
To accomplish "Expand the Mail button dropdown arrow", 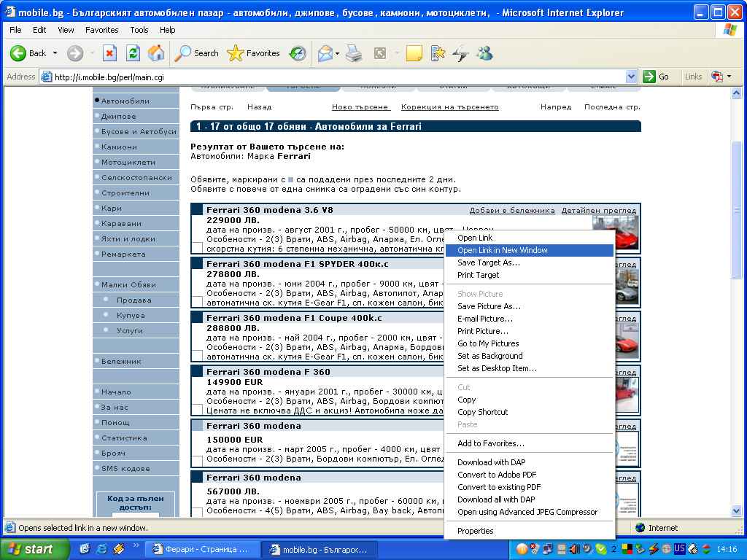I will [337, 53].
